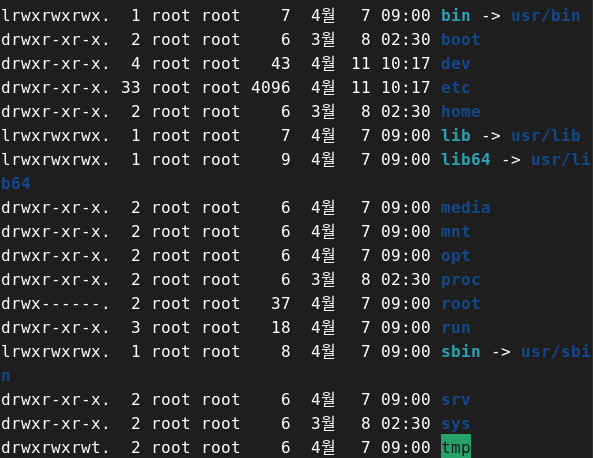Select the boot directory name
This screenshot has height=458, width=593.
coord(461,40)
